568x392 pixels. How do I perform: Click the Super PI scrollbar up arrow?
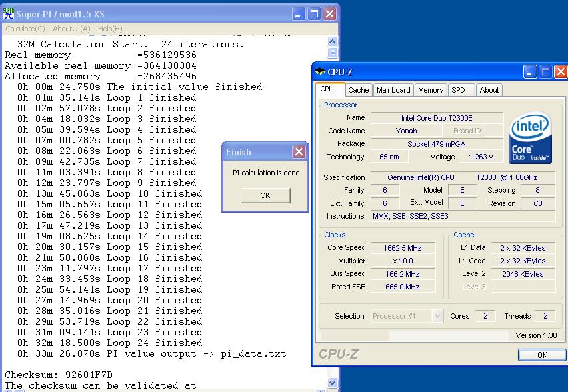click(332, 41)
